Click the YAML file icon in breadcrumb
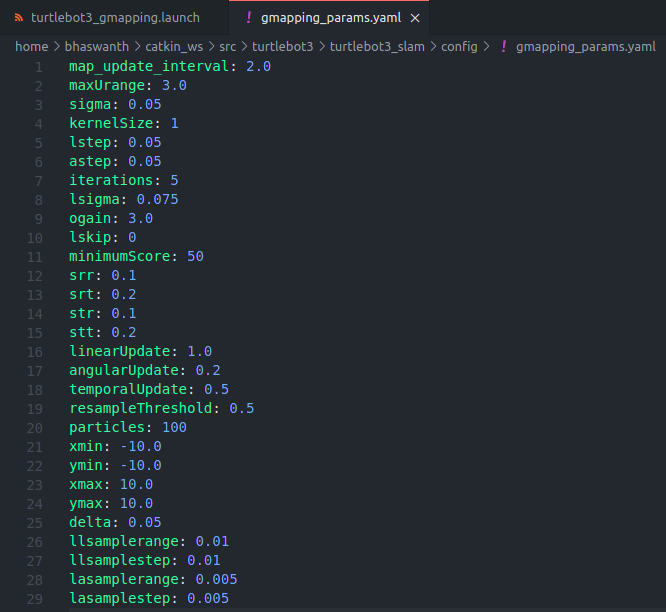The width and height of the screenshot is (666, 612). point(503,47)
